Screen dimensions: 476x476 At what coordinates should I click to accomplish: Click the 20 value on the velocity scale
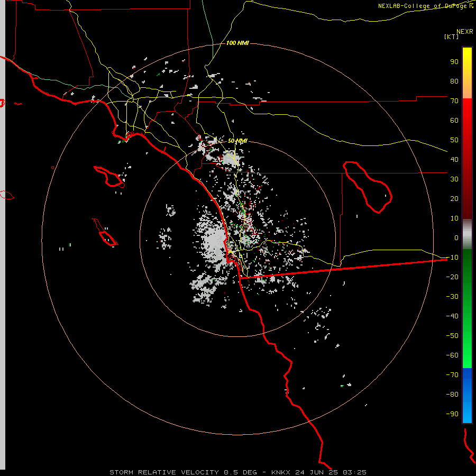click(x=454, y=199)
